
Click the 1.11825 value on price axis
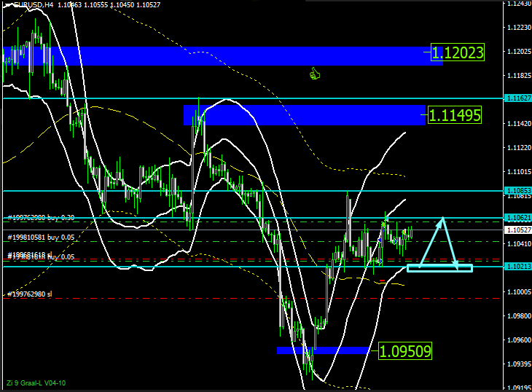[x=519, y=75]
